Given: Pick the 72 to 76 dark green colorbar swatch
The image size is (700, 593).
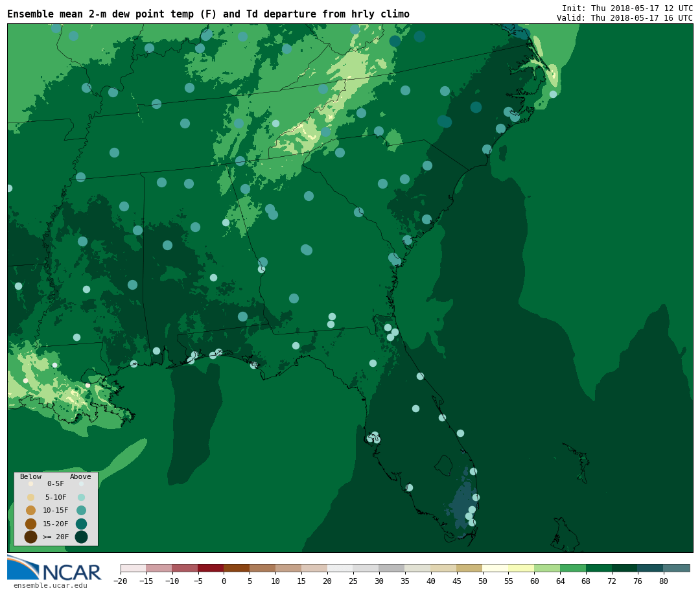Looking at the screenshot, I should pos(625,568).
